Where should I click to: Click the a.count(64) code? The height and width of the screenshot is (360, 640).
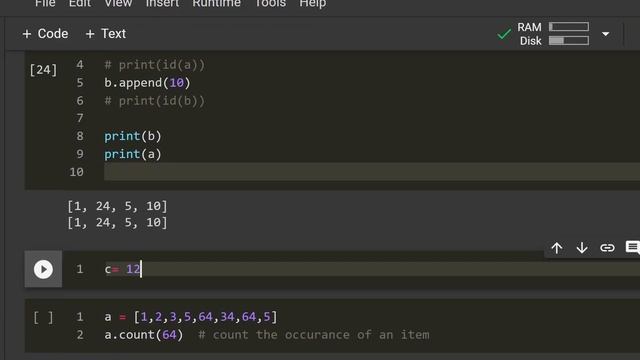144,335
